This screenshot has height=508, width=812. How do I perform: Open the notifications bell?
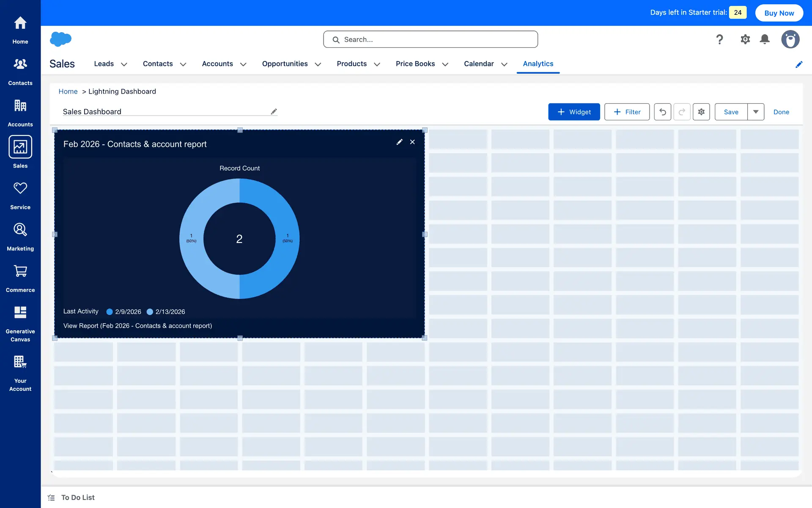tap(765, 39)
